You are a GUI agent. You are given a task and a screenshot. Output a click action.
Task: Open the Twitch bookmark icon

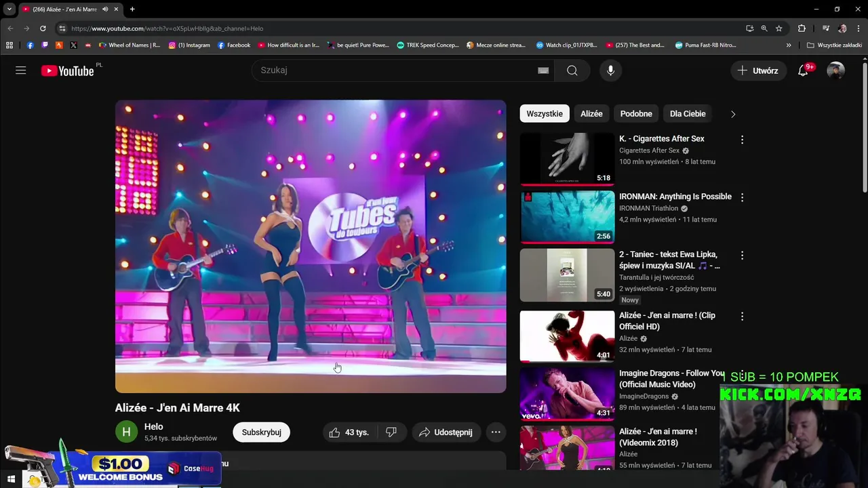click(x=45, y=45)
